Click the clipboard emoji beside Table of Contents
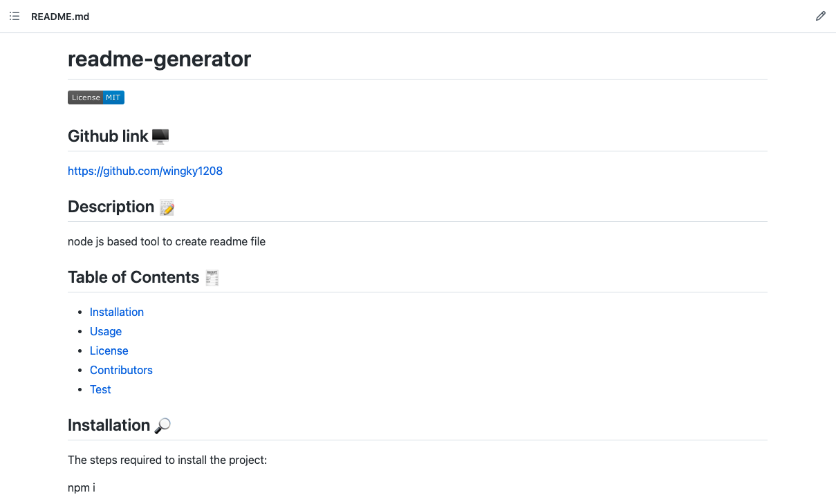The image size is (836, 504). pyautogui.click(x=212, y=277)
